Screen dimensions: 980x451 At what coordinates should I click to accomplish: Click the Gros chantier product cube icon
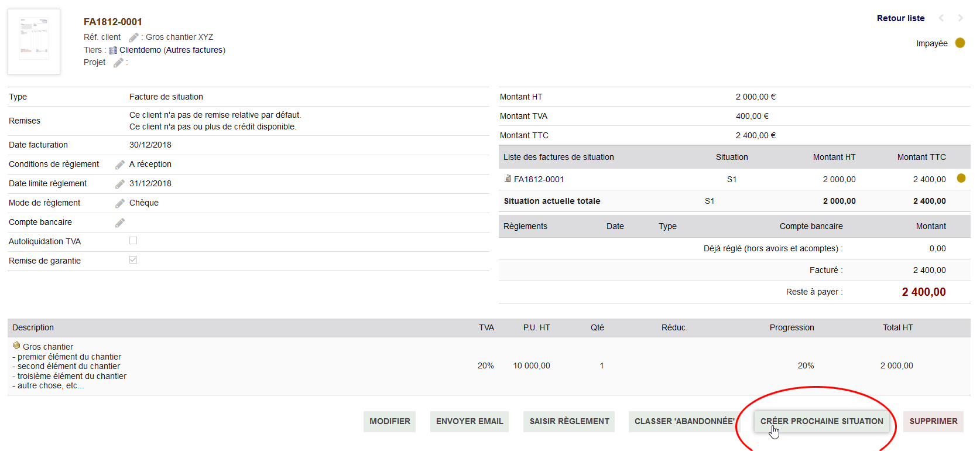tap(16, 346)
